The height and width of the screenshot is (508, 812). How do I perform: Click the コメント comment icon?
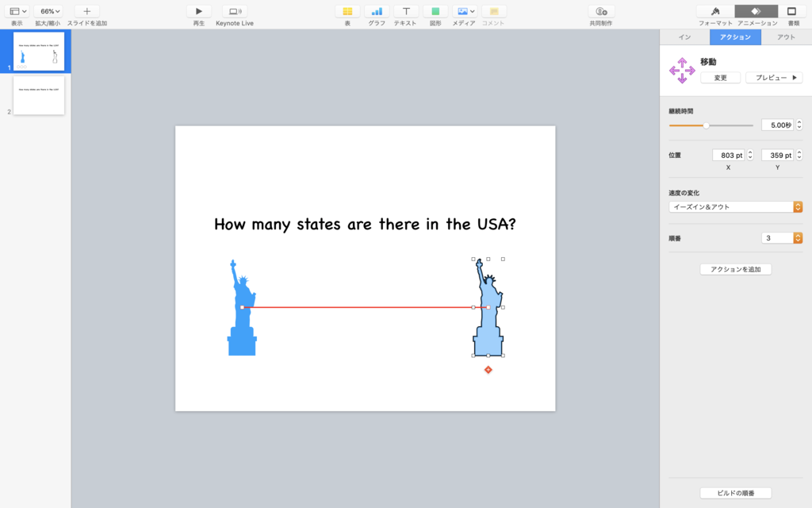point(494,11)
